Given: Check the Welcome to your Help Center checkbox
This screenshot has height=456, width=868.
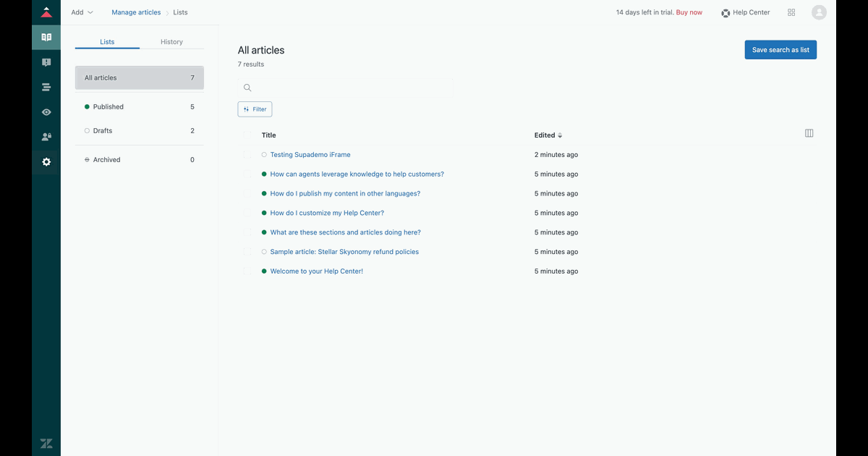Looking at the screenshot, I should click(247, 271).
